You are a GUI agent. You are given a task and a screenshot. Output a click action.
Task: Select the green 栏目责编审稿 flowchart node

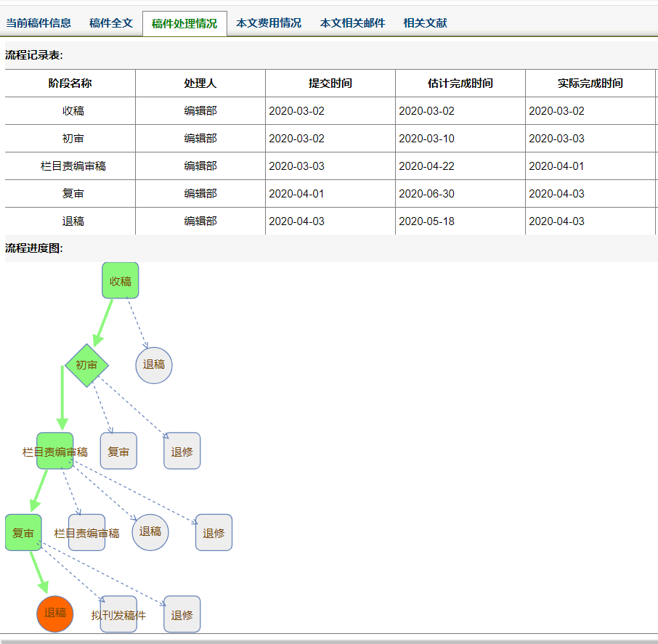[x=55, y=451]
